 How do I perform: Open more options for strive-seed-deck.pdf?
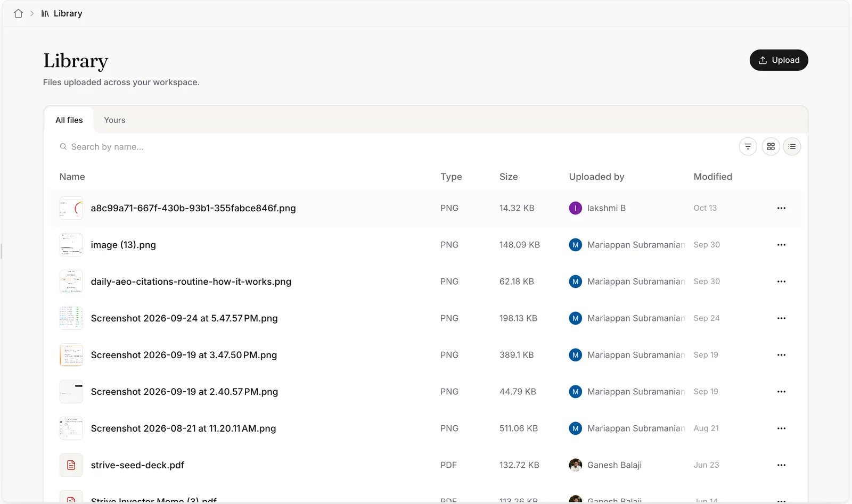click(x=781, y=465)
